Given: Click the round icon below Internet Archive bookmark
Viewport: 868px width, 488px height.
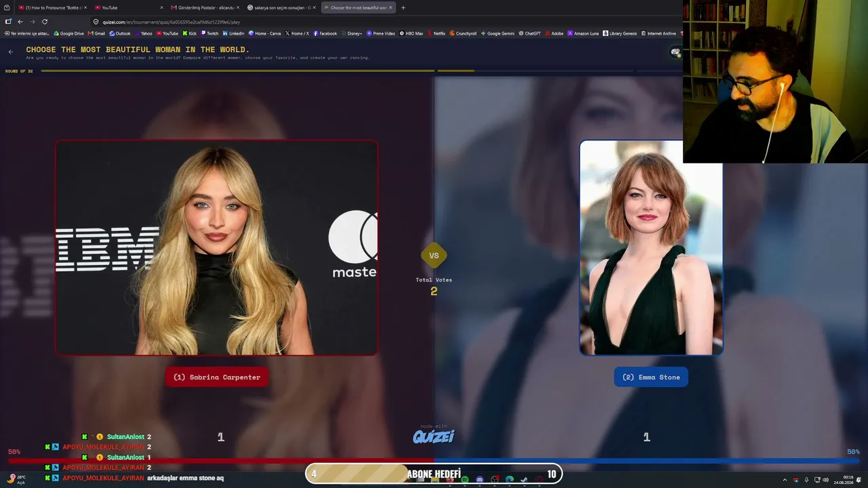Looking at the screenshot, I should point(675,52).
